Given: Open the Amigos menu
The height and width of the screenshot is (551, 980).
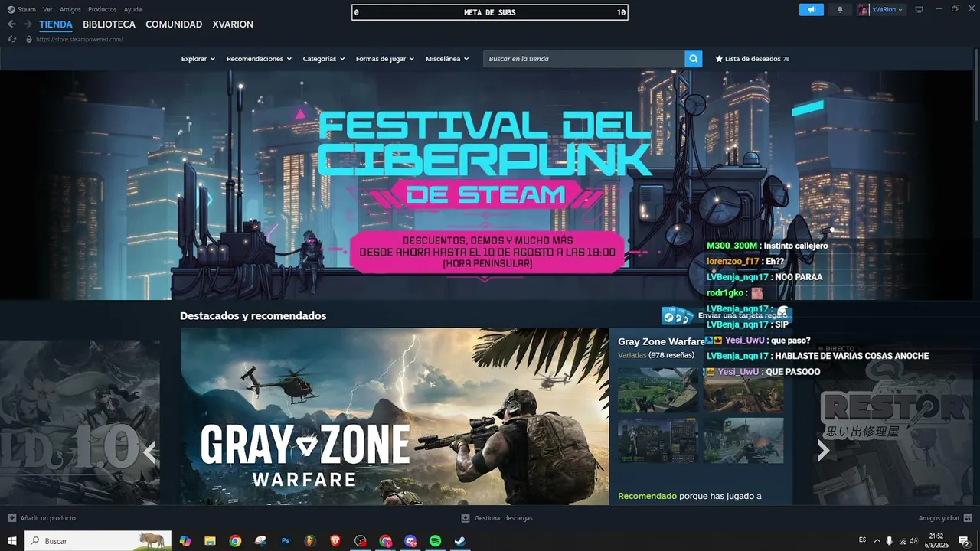Looking at the screenshot, I should pyautogui.click(x=70, y=9).
